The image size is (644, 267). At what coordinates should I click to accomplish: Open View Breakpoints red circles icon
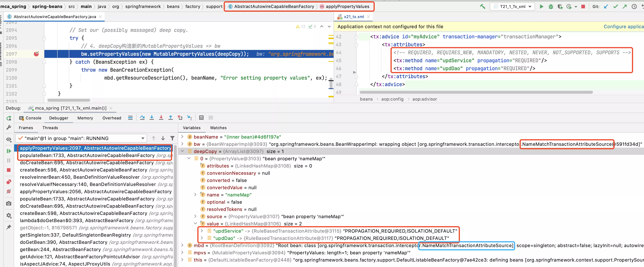(9, 182)
